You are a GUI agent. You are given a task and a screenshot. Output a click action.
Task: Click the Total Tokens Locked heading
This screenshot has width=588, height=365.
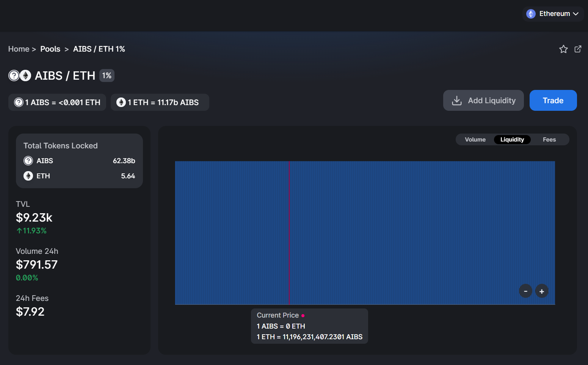(x=61, y=146)
